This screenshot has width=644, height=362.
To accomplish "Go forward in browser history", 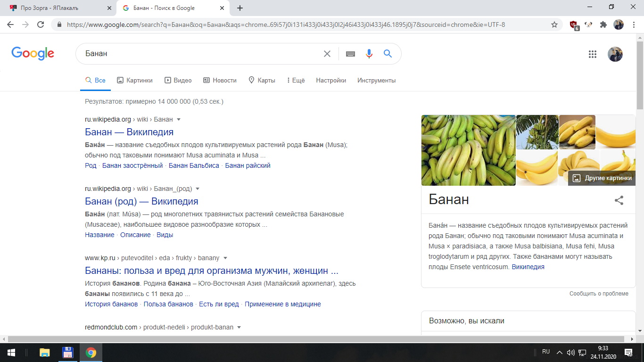I will 25,25.
